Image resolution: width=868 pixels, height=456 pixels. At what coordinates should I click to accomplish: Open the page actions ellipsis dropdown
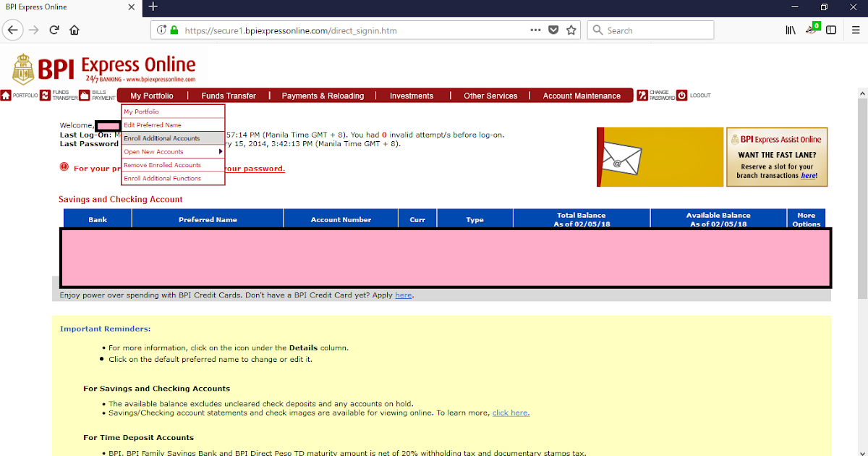pos(535,30)
